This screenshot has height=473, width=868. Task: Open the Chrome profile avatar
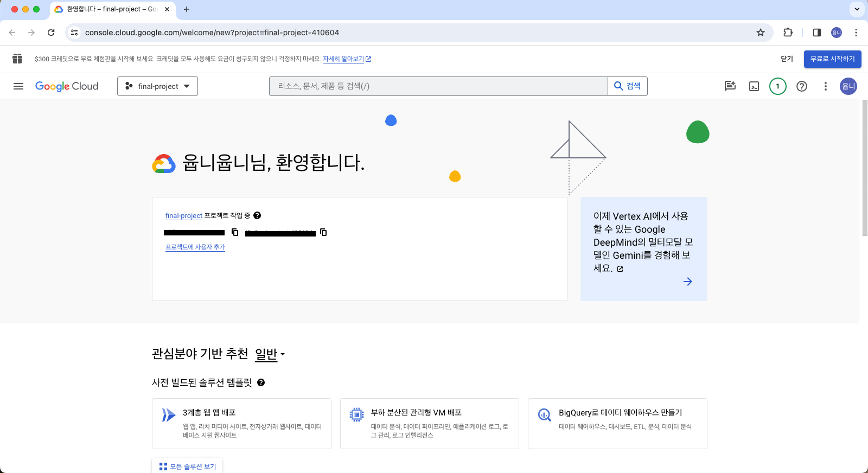[837, 33]
